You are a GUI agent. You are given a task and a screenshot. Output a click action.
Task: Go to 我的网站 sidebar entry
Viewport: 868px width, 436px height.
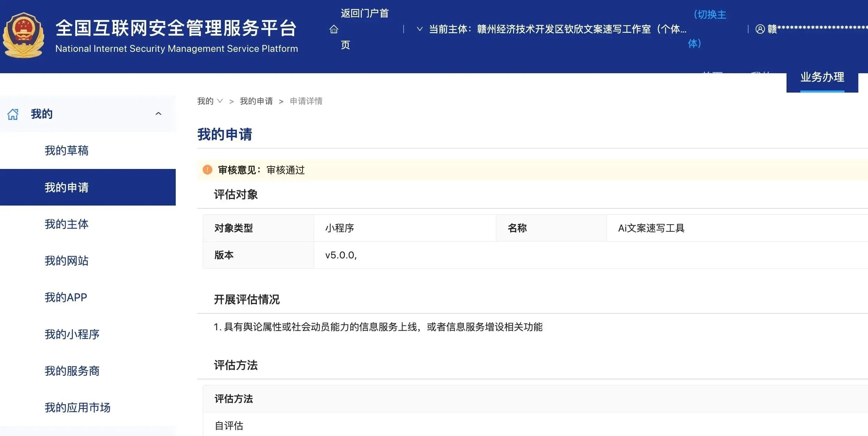coord(67,260)
